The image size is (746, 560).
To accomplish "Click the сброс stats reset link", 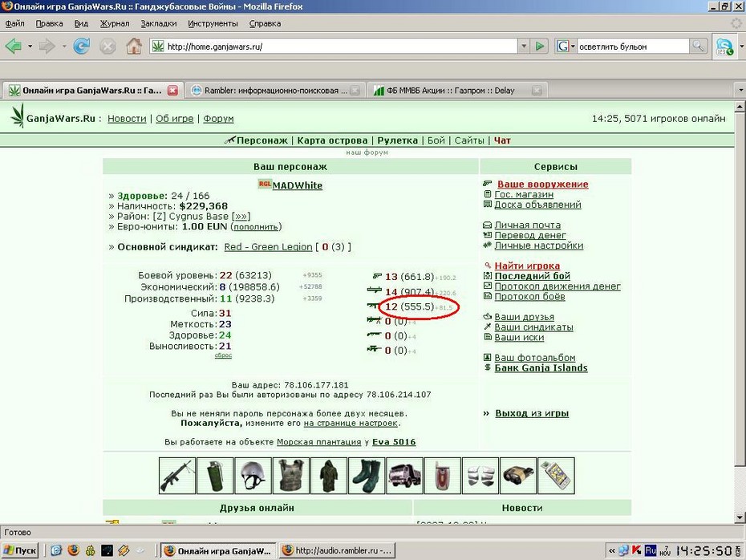I will [x=223, y=355].
